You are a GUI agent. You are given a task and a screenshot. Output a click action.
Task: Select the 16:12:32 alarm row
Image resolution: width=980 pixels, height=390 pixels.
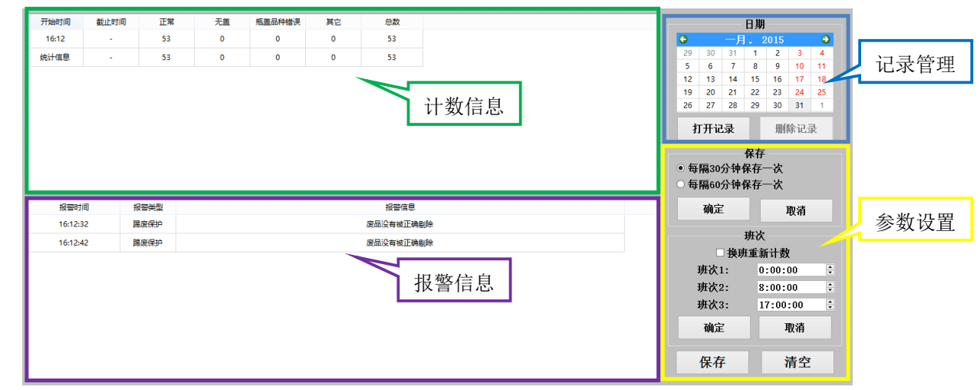(x=326, y=224)
